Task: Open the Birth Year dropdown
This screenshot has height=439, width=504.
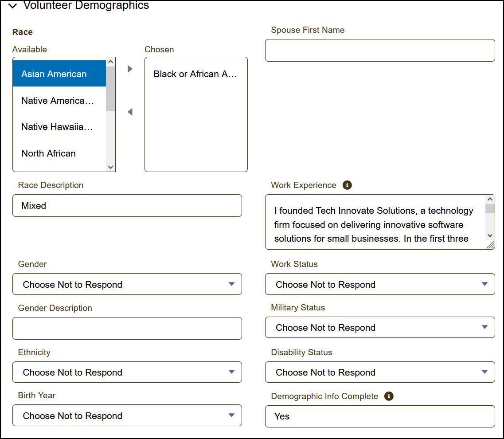Action: click(127, 415)
